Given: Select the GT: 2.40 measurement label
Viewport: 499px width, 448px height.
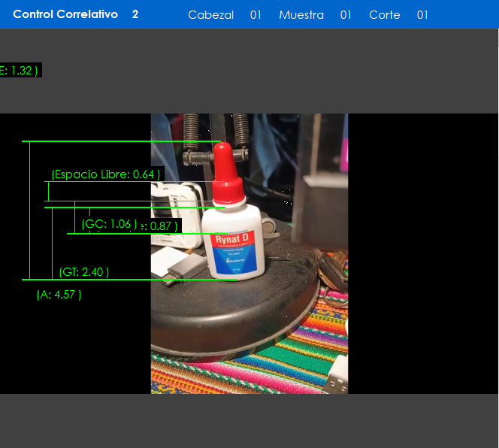Looking at the screenshot, I should (84, 272).
